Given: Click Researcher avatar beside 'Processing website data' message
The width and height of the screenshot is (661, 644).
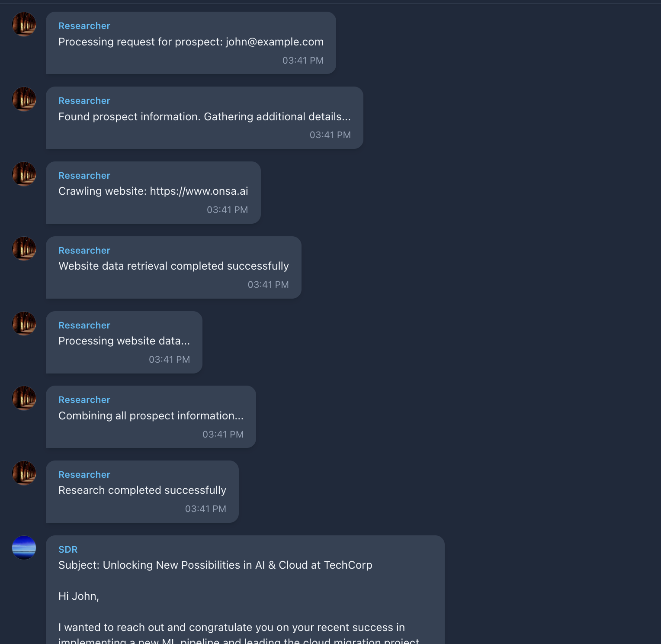Looking at the screenshot, I should [24, 324].
